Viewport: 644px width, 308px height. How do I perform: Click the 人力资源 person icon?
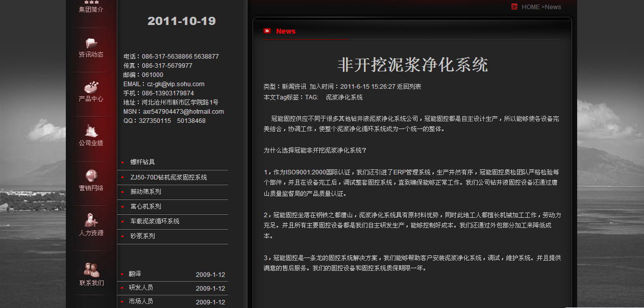coord(91,220)
